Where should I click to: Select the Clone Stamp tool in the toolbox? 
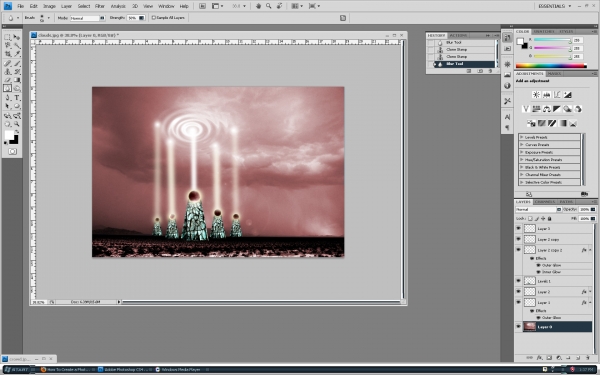tap(7, 72)
